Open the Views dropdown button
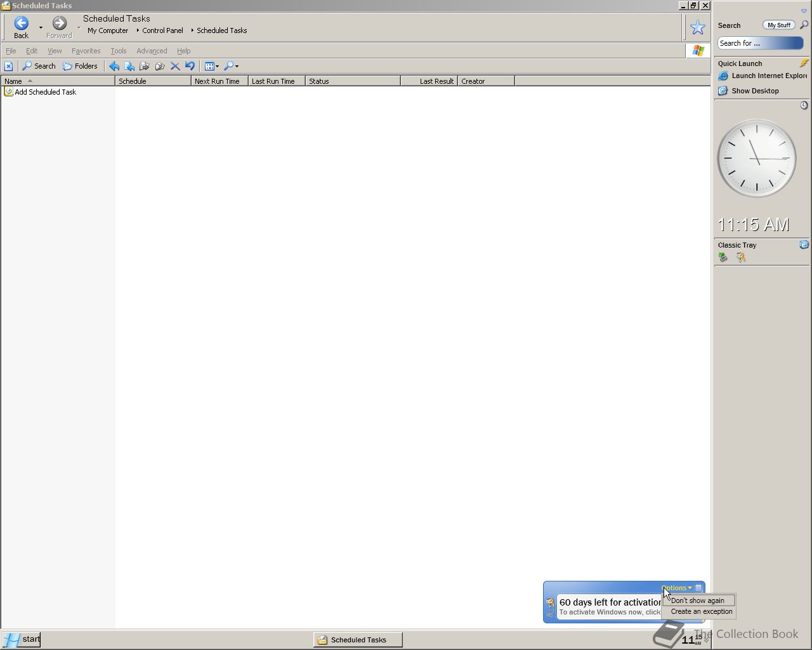Screen dimensions: 812x650 click(x=212, y=66)
